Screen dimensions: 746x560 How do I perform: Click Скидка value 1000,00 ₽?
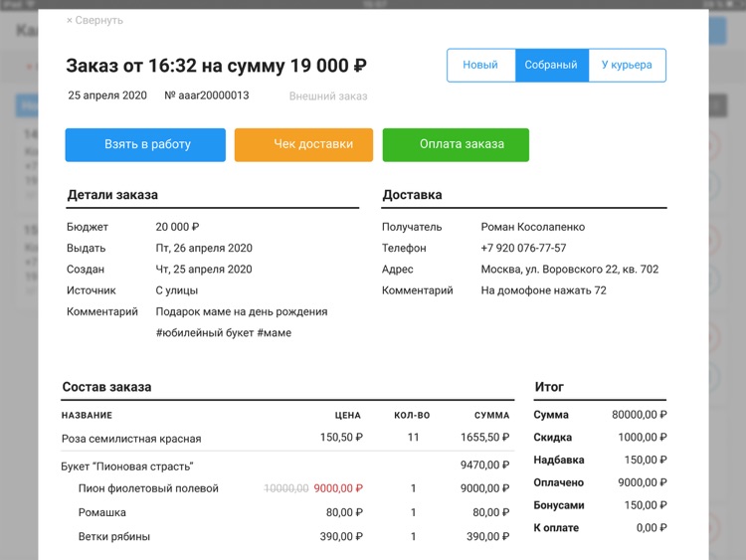tap(643, 438)
